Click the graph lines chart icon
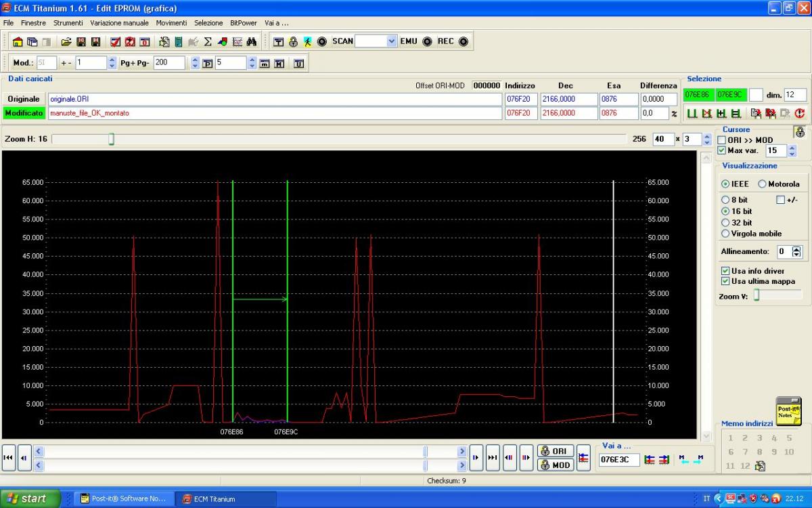This screenshot has width=812, height=508. (238, 41)
